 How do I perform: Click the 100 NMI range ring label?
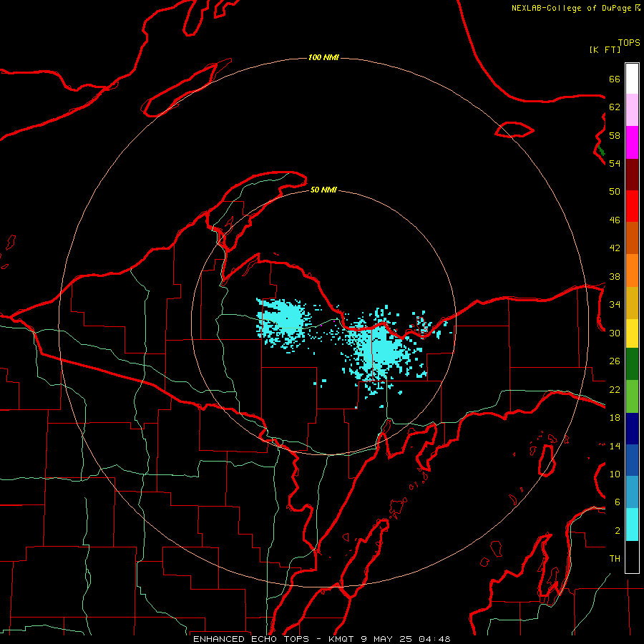[323, 57]
